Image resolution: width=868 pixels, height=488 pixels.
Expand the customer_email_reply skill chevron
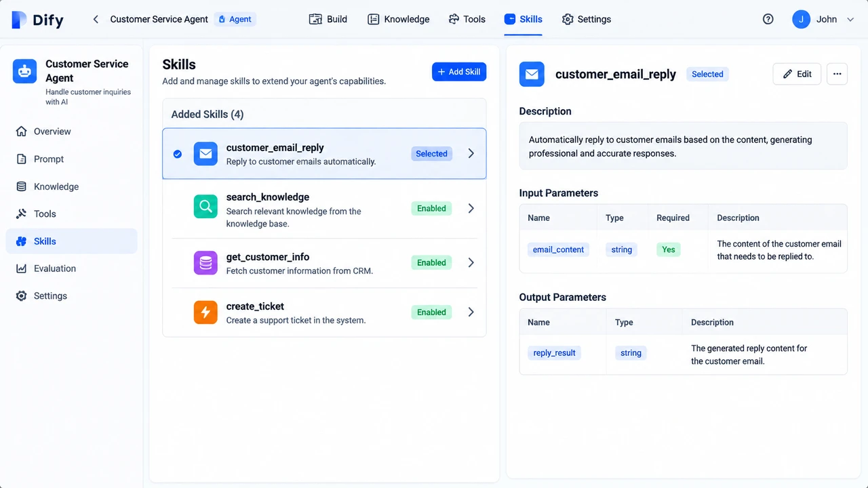coord(471,154)
